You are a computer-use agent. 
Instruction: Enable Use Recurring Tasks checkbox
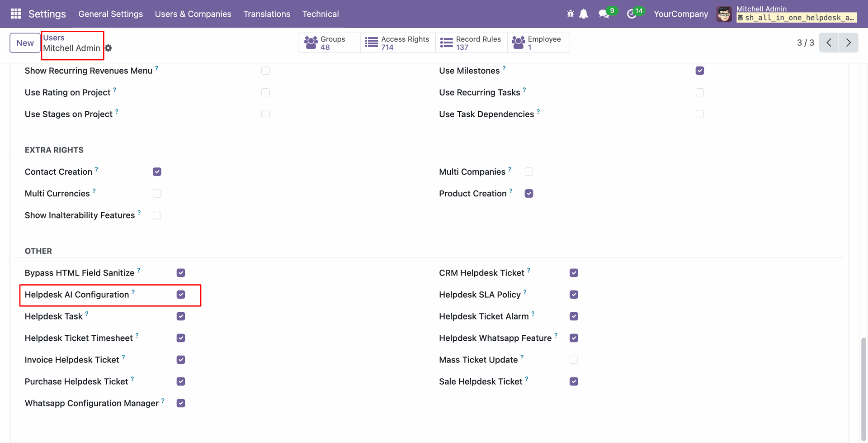tap(700, 92)
